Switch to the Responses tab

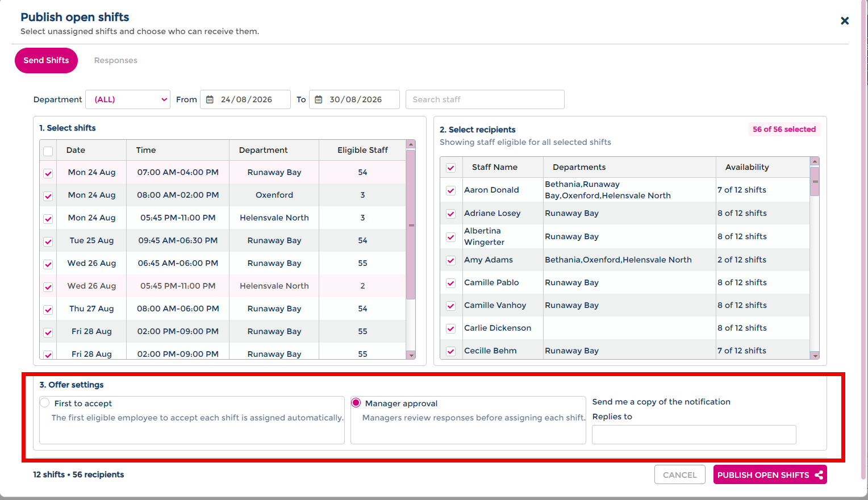click(x=116, y=60)
